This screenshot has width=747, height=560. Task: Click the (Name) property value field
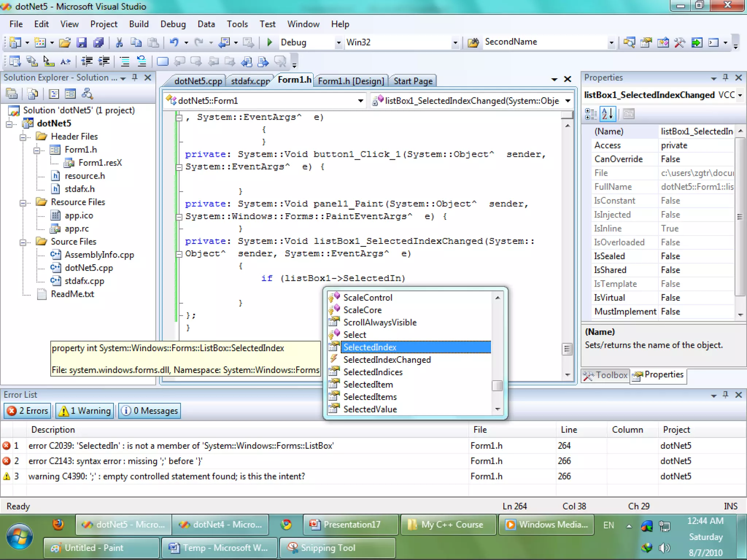tap(697, 132)
